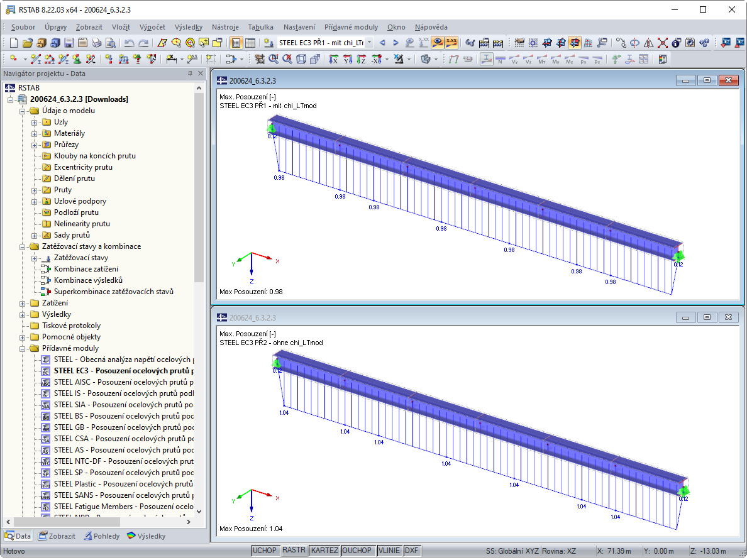The width and height of the screenshot is (747, 560).
Task: Select STEEL EC3 module in navigator
Action: click(117, 371)
